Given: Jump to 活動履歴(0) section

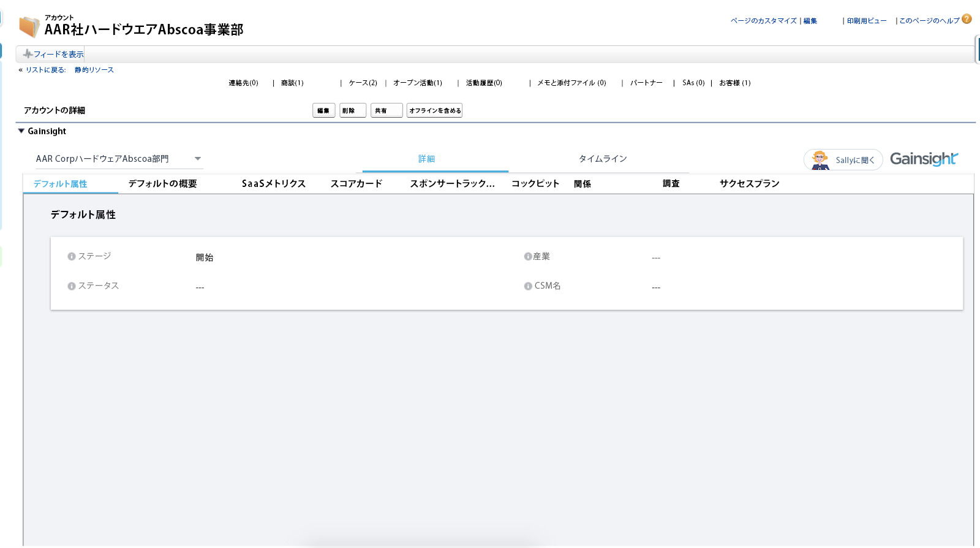Looking at the screenshot, I should (484, 83).
